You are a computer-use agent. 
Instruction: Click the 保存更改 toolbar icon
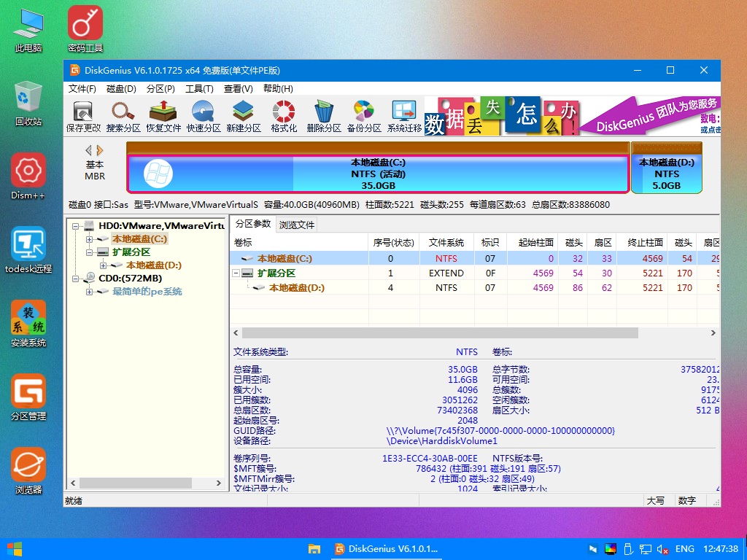click(83, 117)
